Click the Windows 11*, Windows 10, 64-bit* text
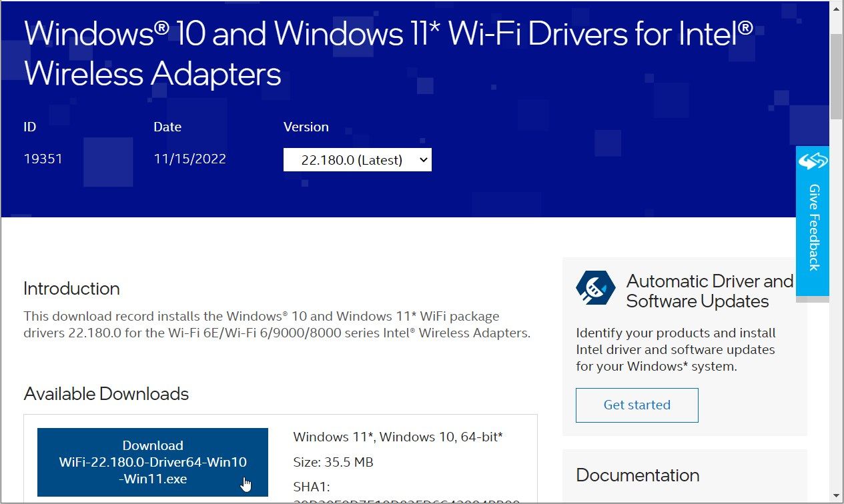 [x=398, y=437]
